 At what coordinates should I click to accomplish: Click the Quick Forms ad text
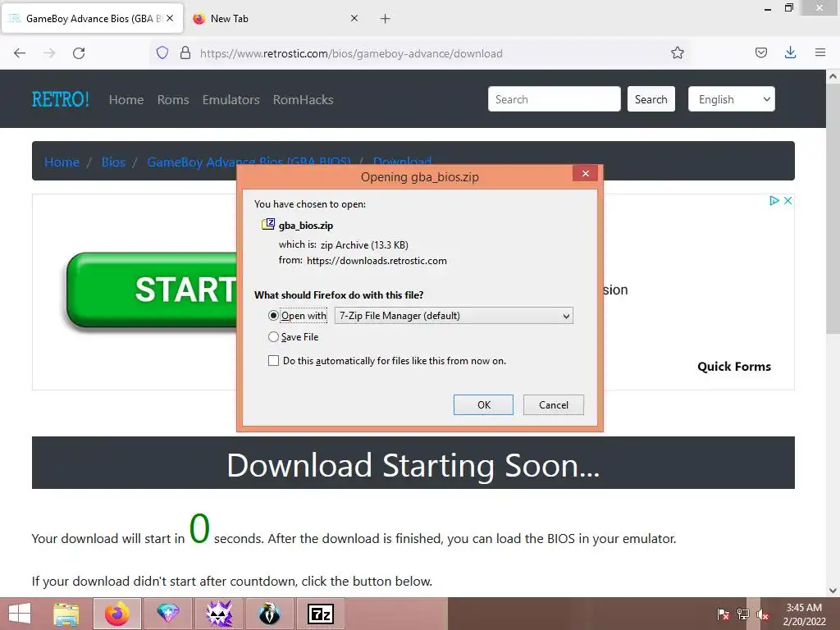tap(734, 367)
